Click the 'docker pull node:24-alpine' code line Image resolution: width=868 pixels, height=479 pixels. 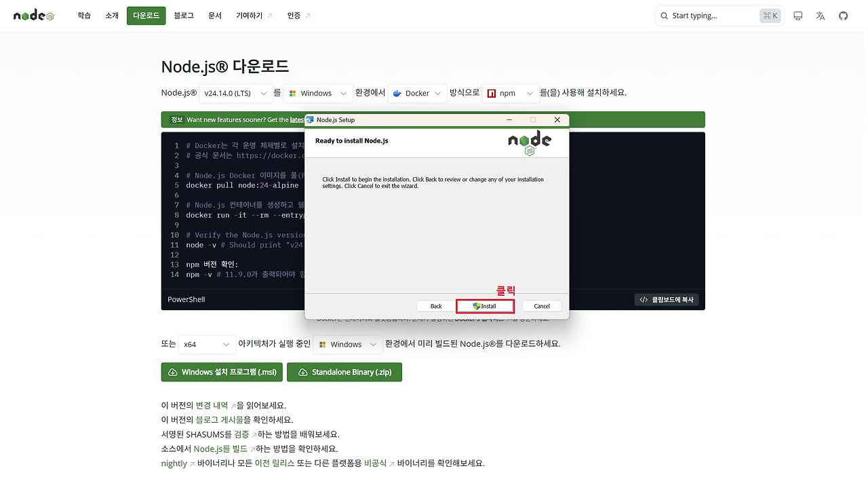coord(242,185)
